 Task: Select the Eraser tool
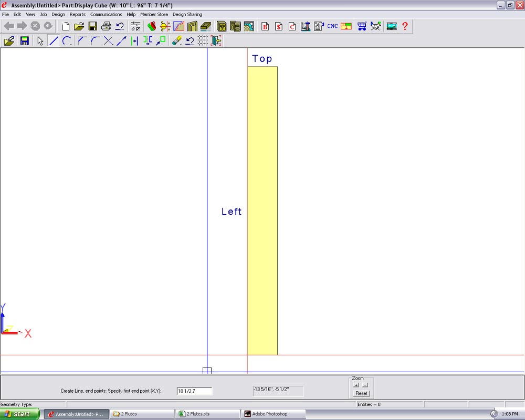click(x=176, y=41)
